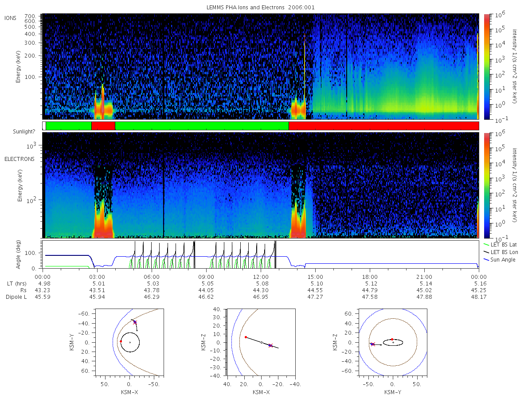Screen dimensions: 532x399
Task: Click the spacecraft marker in KSM-X/KSM-Z plot
Action: 270,345
